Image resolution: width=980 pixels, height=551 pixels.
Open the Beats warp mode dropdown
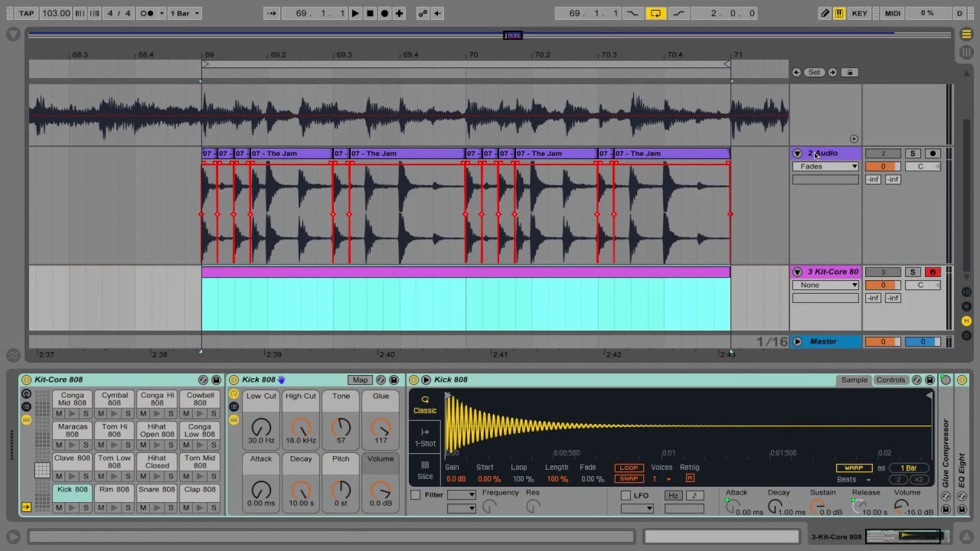pyautogui.click(x=854, y=480)
